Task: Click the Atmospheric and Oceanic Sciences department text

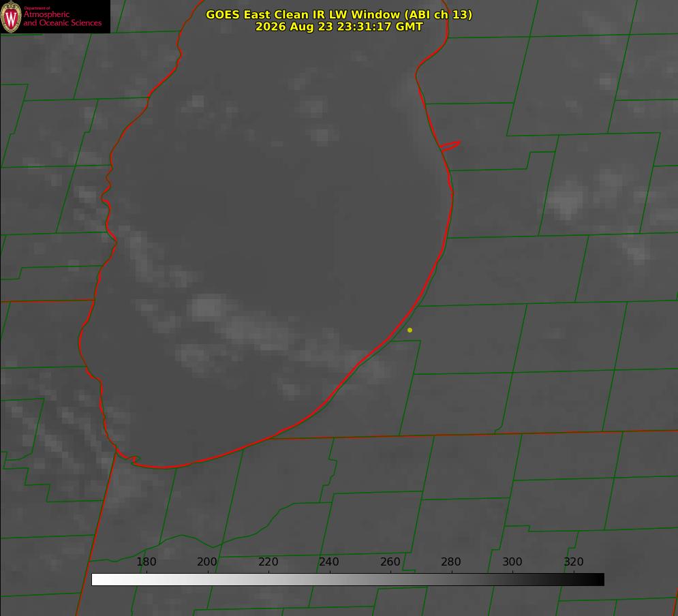Action: coord(63,18)
